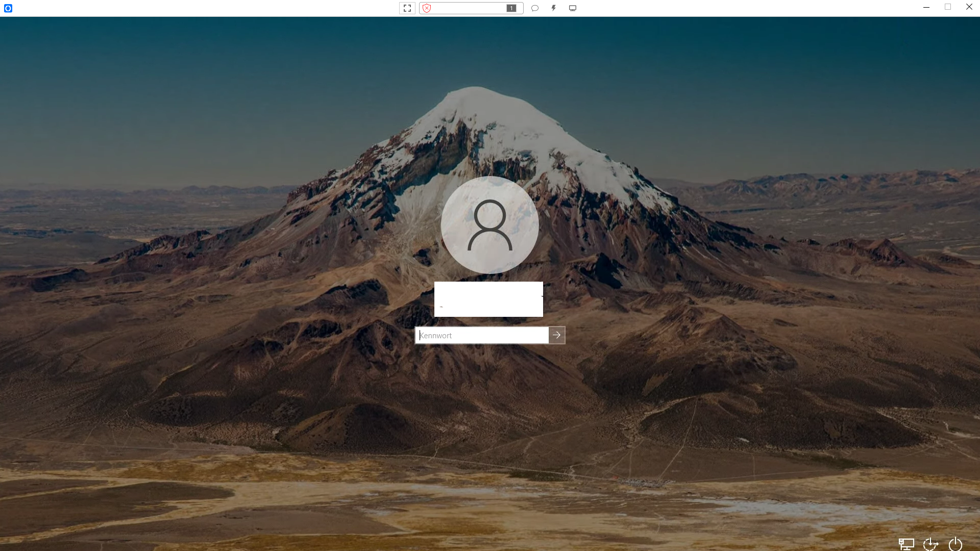The width and height of the screenshot is (980, 551).
Task: Open the lightning bolt actions menu
Action: pos(553,8)
